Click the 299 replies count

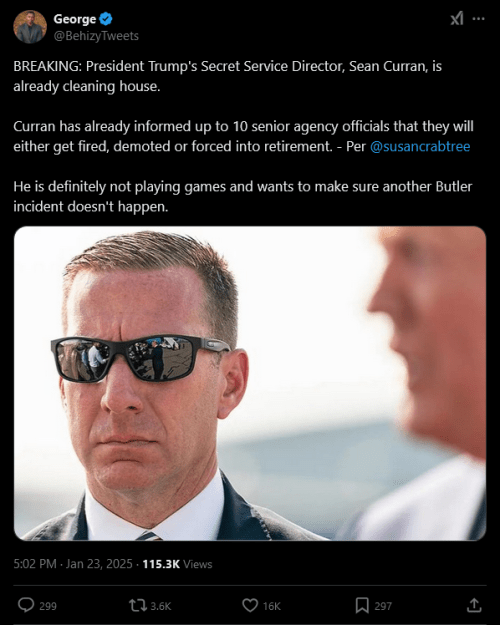tap(48, 606)
